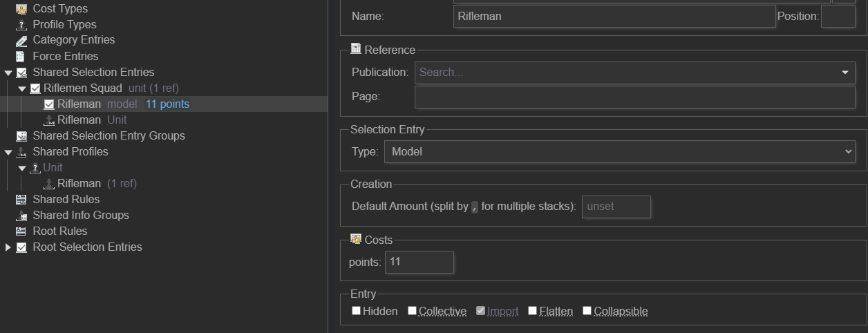Click the Reference section book icon
Image resolution: width=868 pixels, height=333 pixels.
(356, 49)
